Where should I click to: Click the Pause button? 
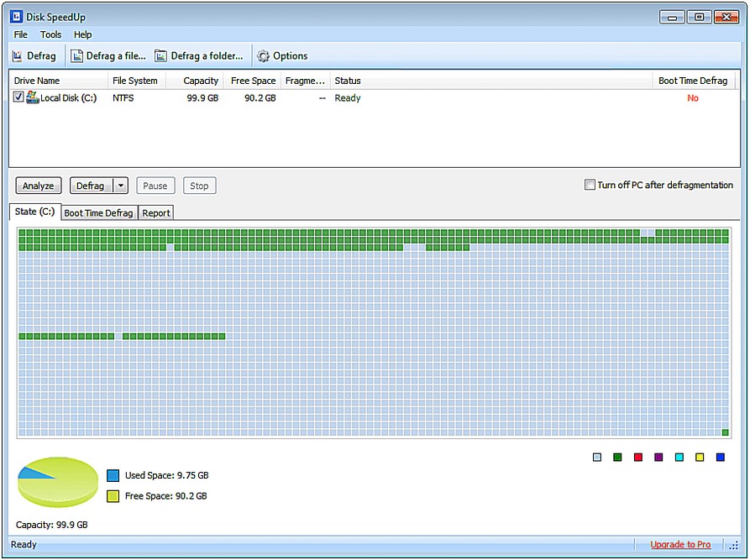(155, 186)
